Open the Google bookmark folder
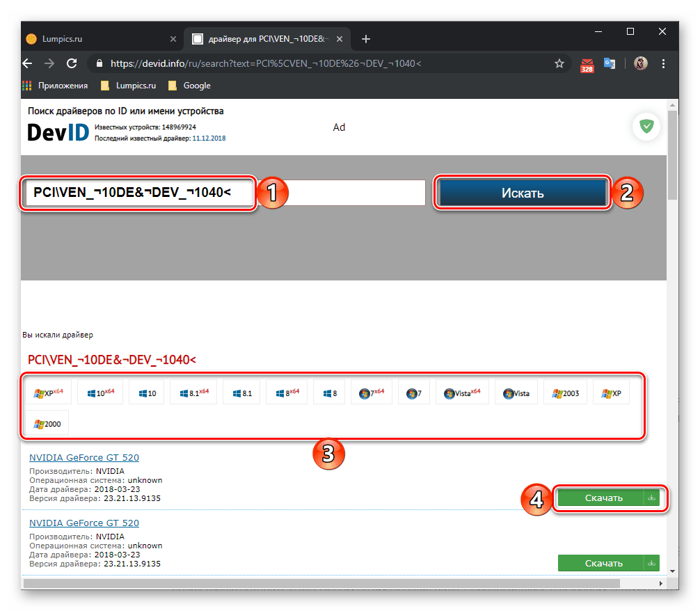This screenshot has width=700, height=611. pyautogui.click(x=190, y=86)
